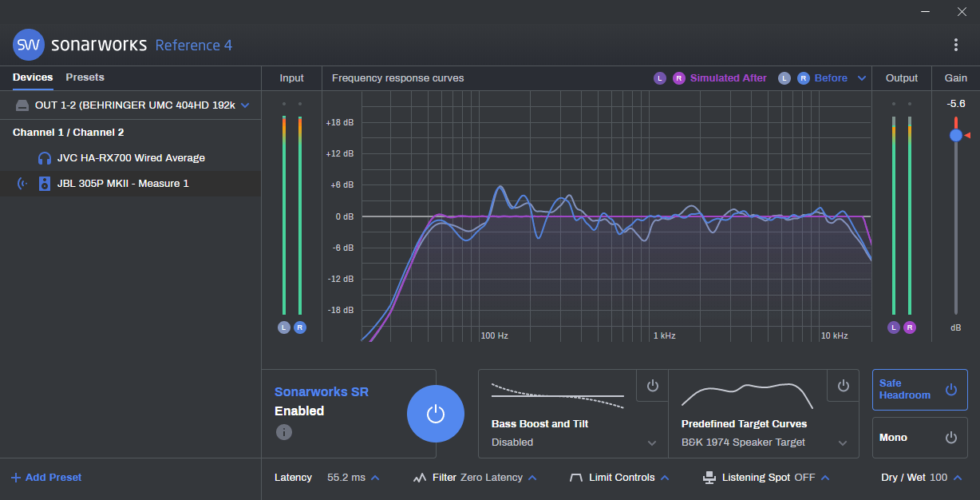Toggle the Before R curve
Viewport: 980px width, 500px height.
(804, 78)
